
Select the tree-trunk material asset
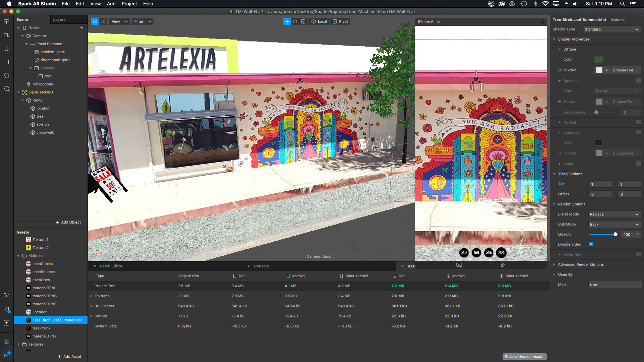pyautogui.click(x=41, y=328)
